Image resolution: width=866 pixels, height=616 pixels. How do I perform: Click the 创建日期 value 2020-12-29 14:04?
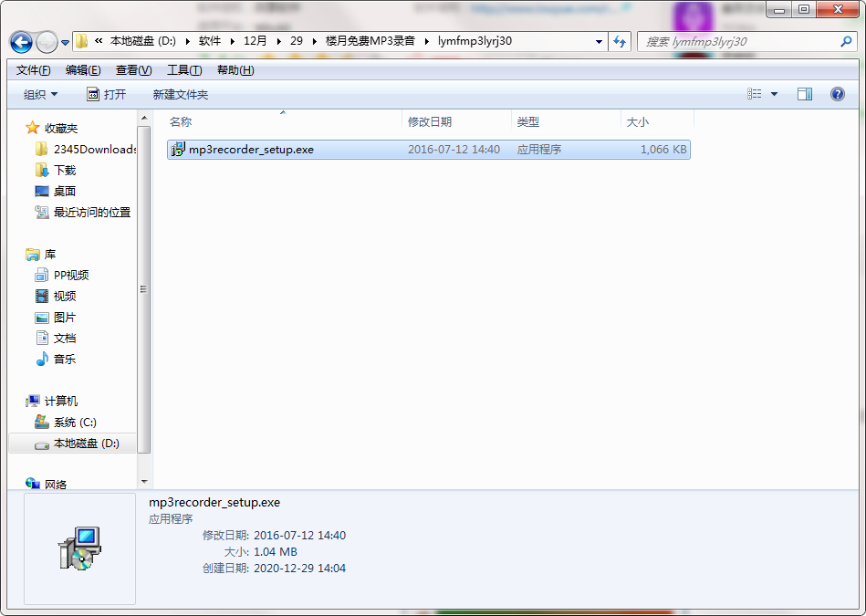[300, 568]
